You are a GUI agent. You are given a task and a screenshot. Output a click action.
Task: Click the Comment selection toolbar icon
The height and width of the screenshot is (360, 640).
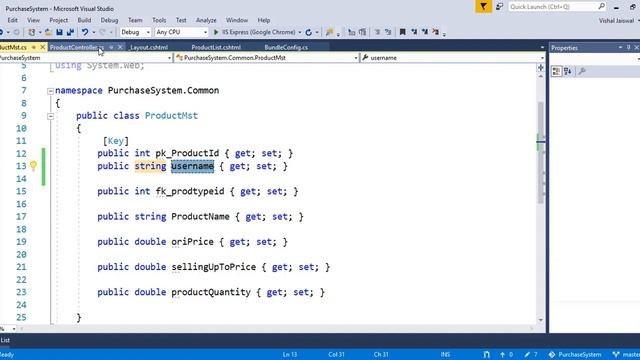(x=378, y=32)
